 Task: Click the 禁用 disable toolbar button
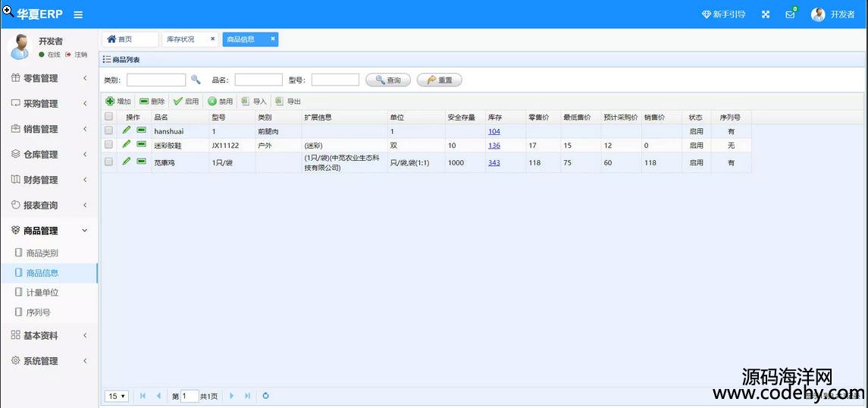point(221,102)
